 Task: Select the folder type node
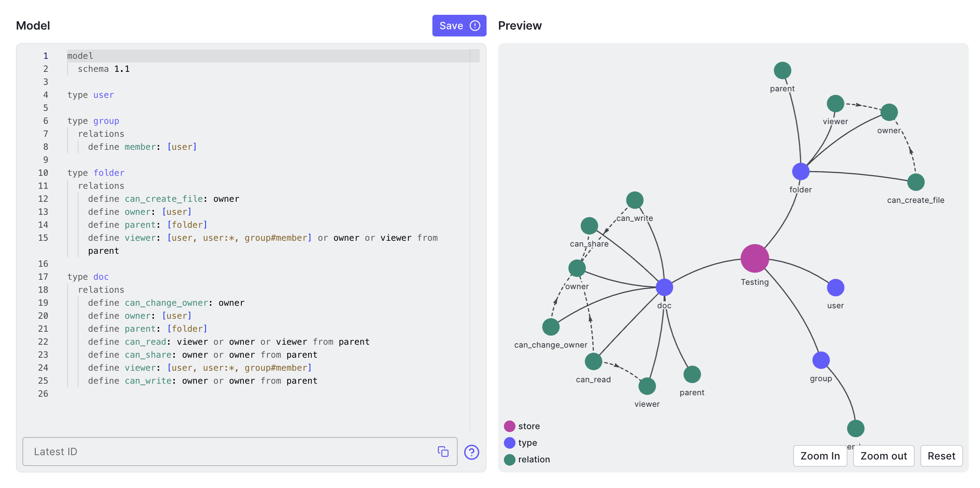pyautogui.click(x=800, y=171)
